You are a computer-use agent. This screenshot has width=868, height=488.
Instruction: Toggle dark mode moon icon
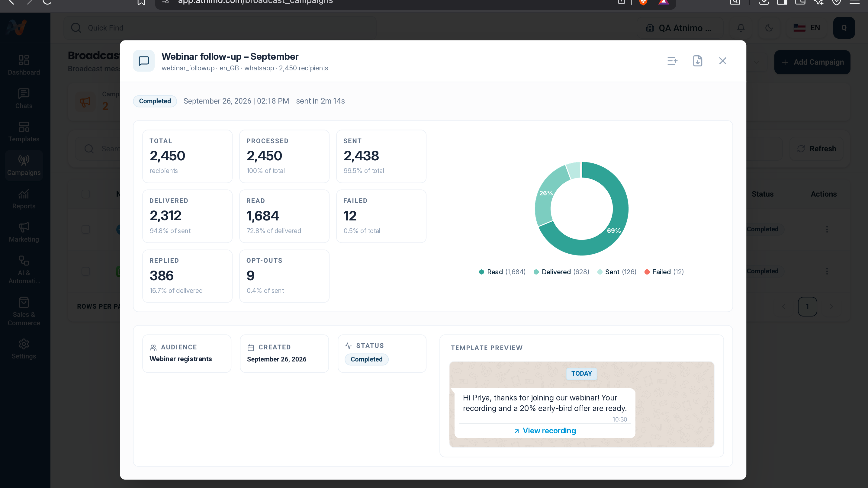pyautogui.click(x=769, y=28)
